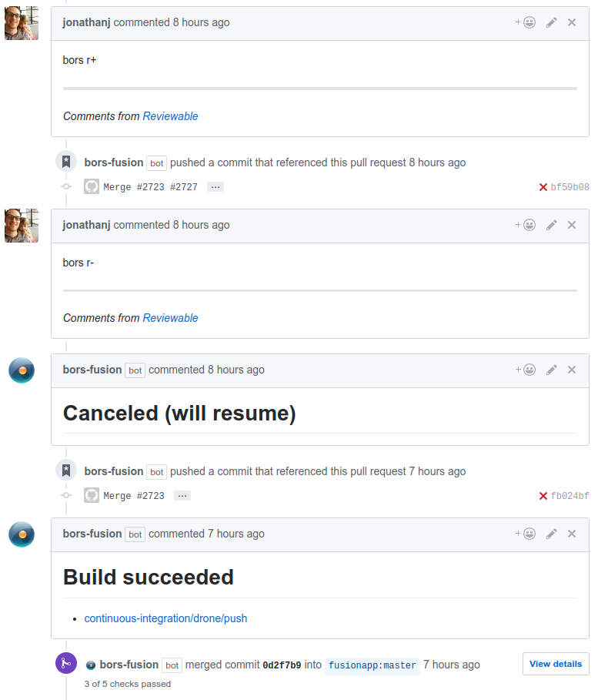
Task: Add reaction to the bors r- comment
Action: point(526,225)
